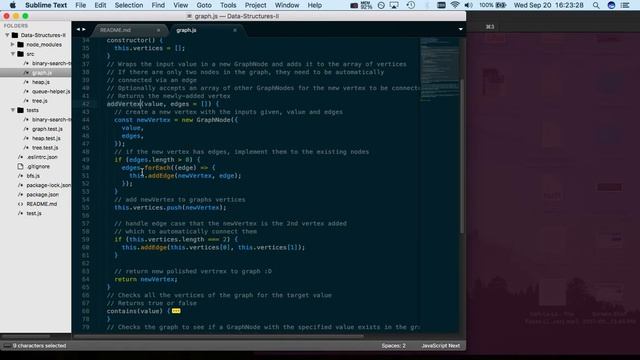Expand the node_modules folder
The height and width of the screenshot is (360, 640).
click(x=13, y=44)
